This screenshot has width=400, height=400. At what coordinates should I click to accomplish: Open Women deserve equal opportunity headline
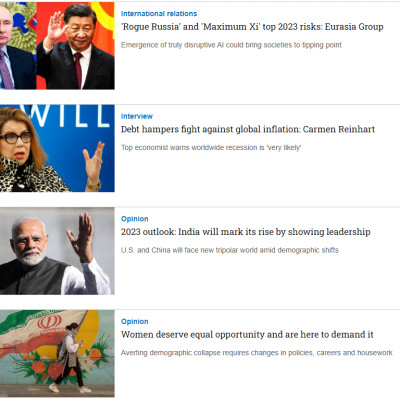[x=247, y=335]
